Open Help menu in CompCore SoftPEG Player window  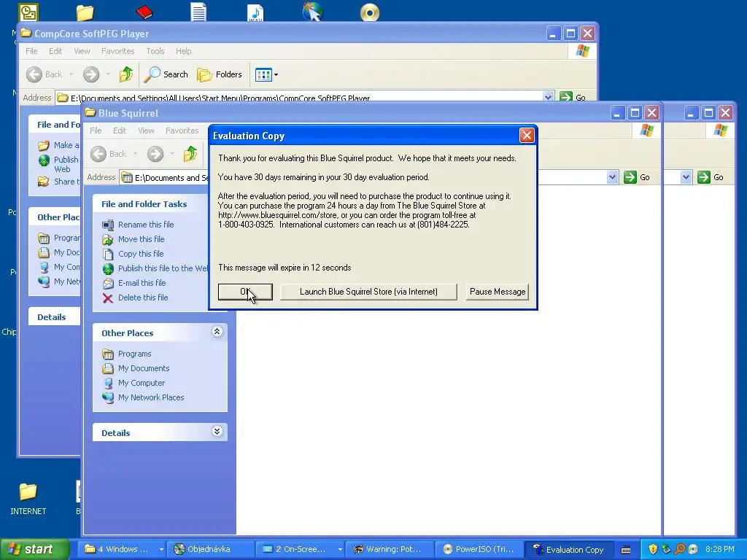(x=183, y=51)
